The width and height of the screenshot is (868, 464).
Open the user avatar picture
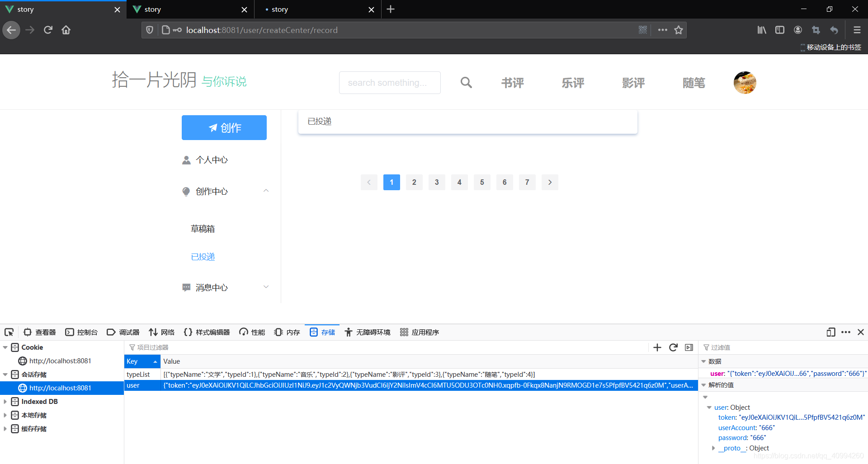tap(745, 83)
